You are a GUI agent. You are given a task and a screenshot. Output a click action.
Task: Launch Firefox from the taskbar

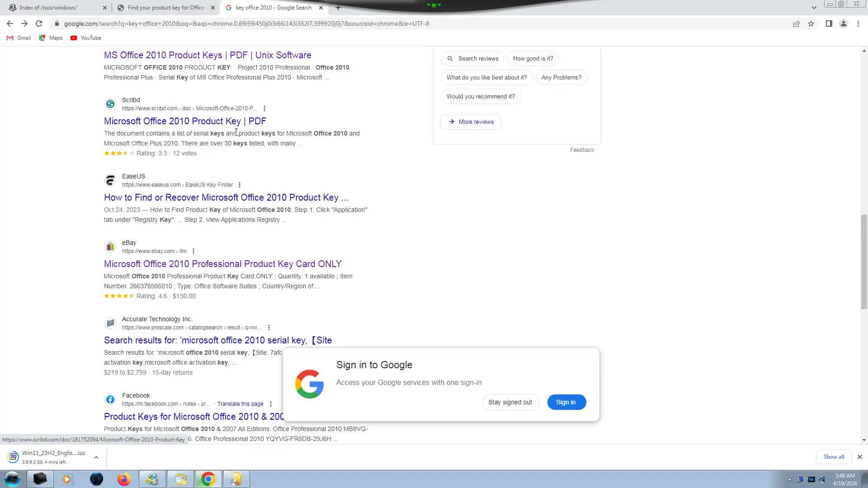click(x=124, y=479)
